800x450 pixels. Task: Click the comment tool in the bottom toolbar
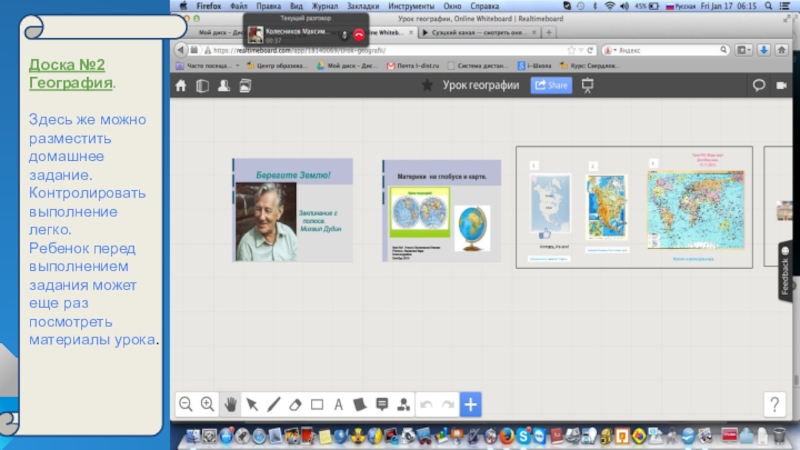pos(382,404)
